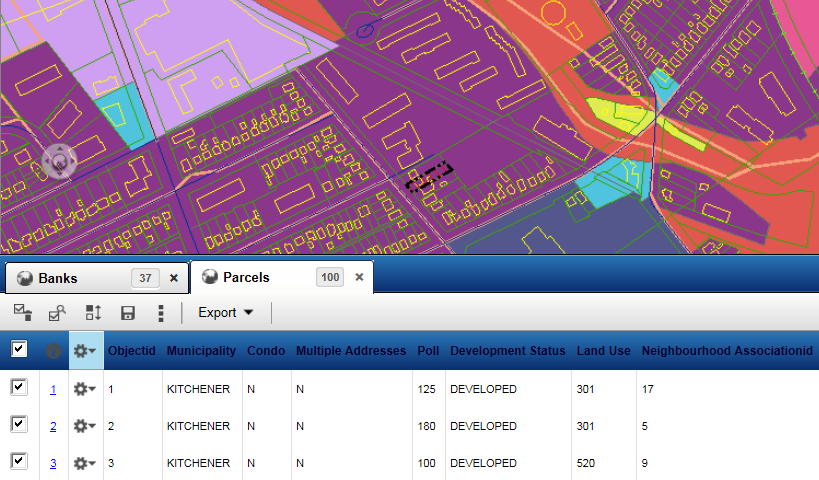This screenshot has height=480, width=819.
Task: Open the Export dropdown menu
Action: [x=225, y=313]
